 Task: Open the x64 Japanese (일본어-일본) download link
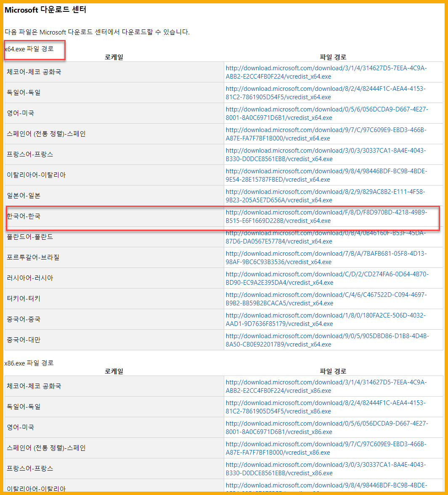[325, 196]
